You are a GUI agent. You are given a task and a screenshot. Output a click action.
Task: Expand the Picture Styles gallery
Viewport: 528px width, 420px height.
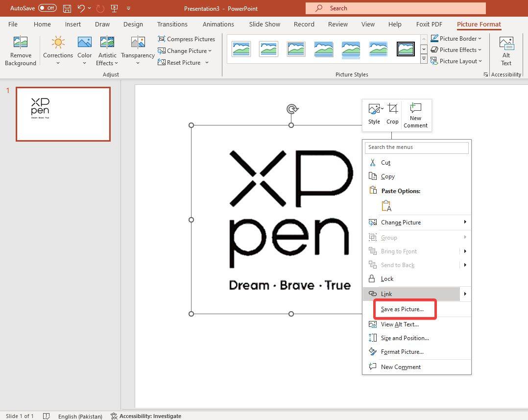tap(424, 60)
